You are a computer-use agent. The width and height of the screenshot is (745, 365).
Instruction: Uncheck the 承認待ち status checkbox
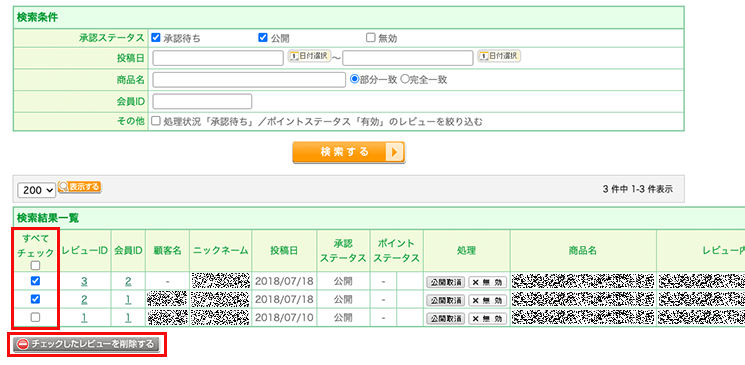155,38
